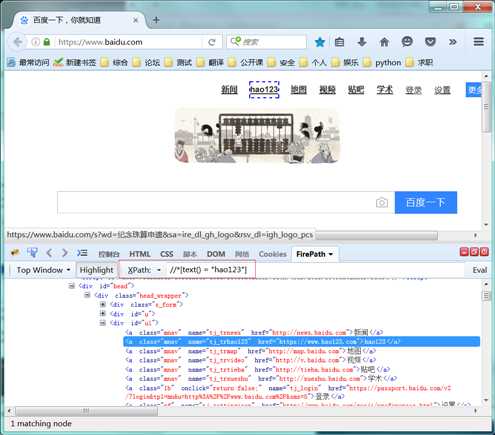The image size is (495, 435).
Task: Collapse the div class="head_wrapper" node
Action: coord(87,295)
